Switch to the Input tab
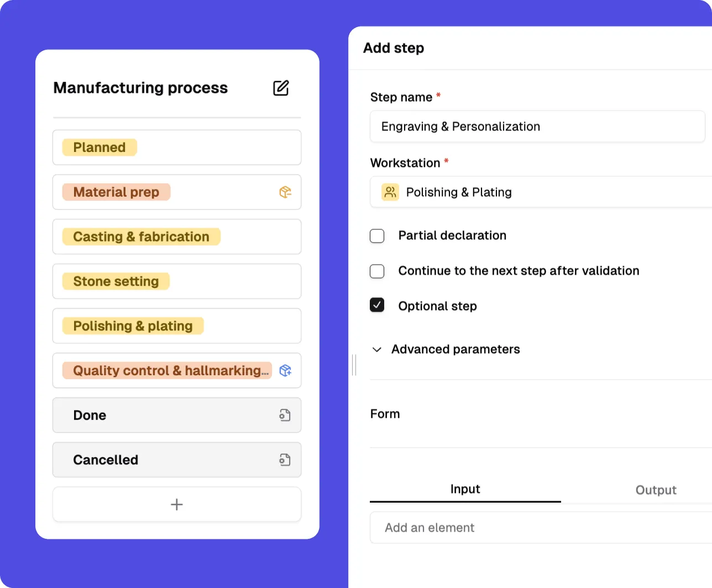This screenshot has height=588, width=712. click(465, 489)
